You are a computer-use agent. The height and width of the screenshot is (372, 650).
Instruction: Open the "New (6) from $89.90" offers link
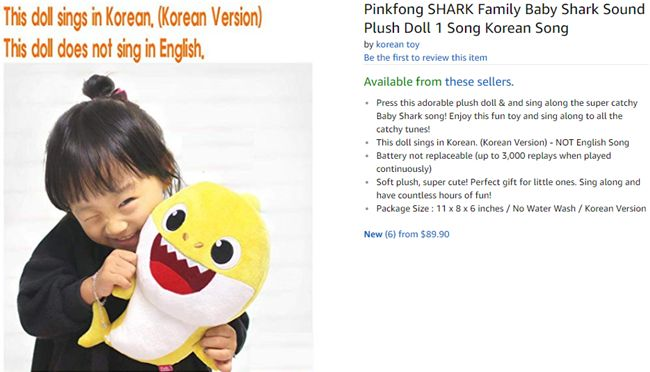(x=406, y=234)
